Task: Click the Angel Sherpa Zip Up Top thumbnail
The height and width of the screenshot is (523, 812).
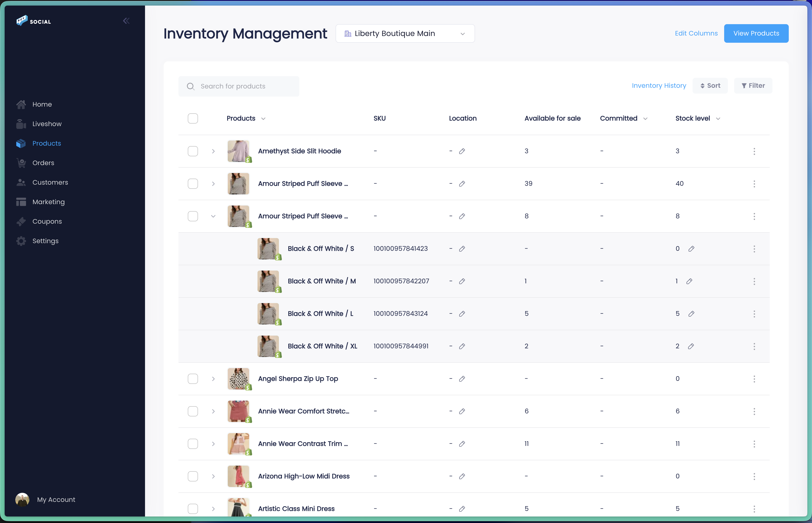Action: 238,379
